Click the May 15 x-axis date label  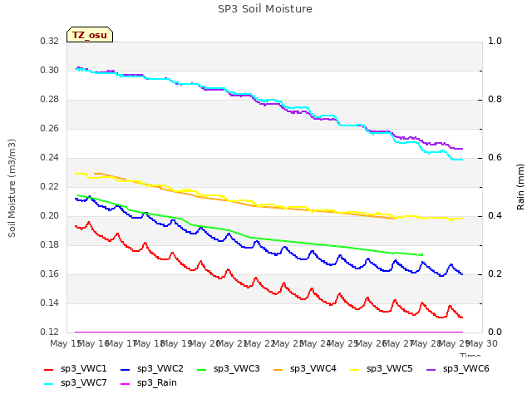[x=65, y=343]
